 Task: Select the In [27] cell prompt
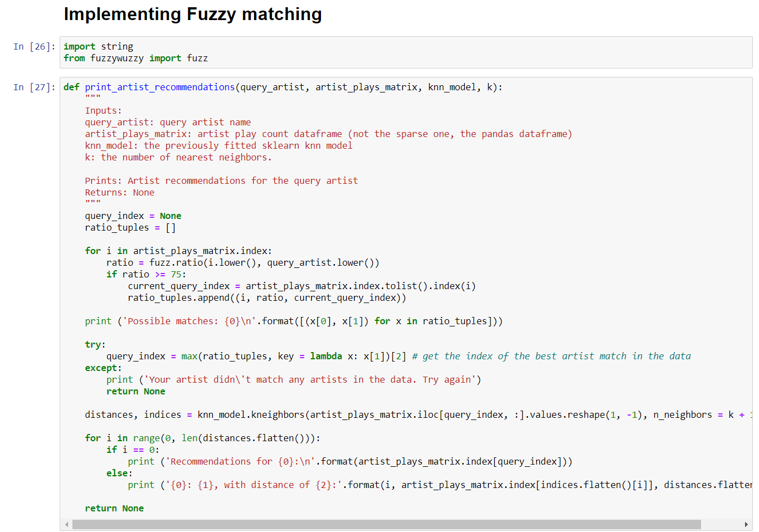point(34,87)
